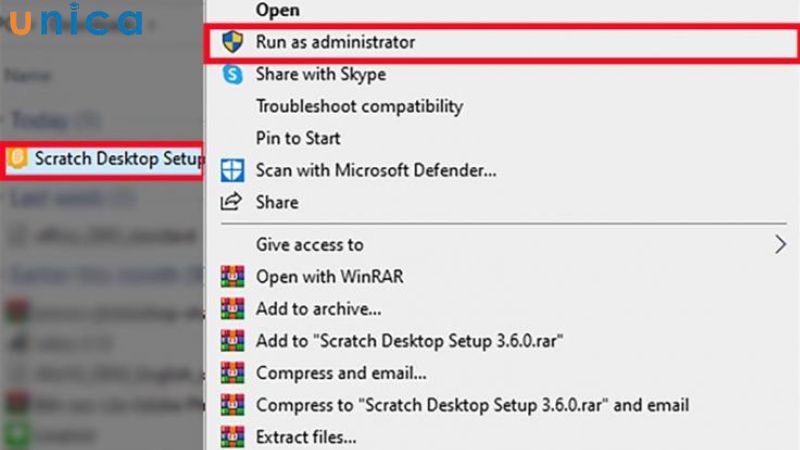Image resolution: width=800 pixels, height=450 pixels.
Task: Select Share with Skype option
Action: coord(320,74)
